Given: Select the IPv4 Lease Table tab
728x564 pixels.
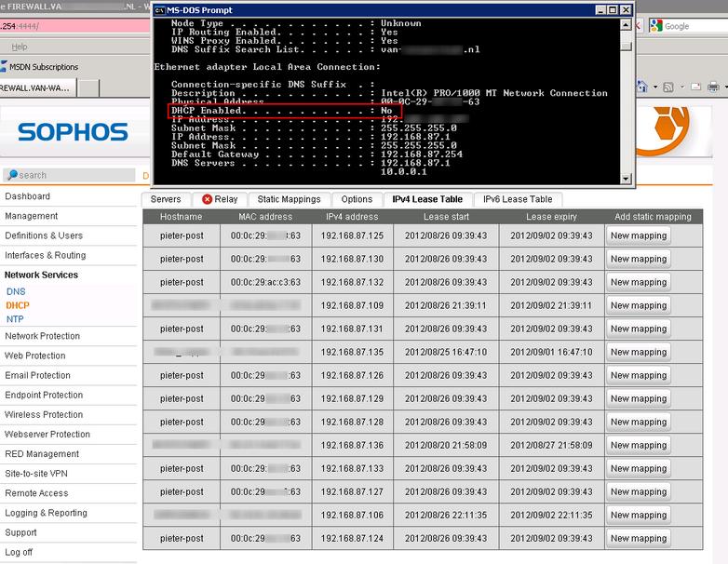Looking at the screenshot, I should (427, 199).
